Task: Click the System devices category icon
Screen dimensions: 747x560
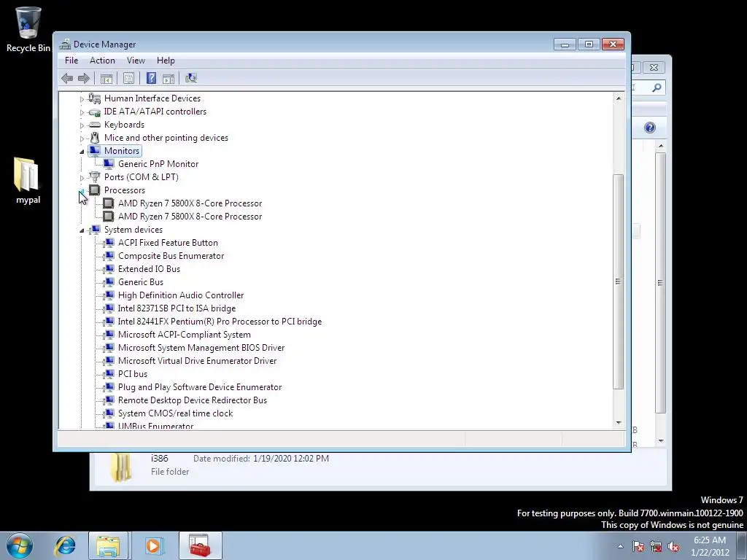Action: pos(95,230)
